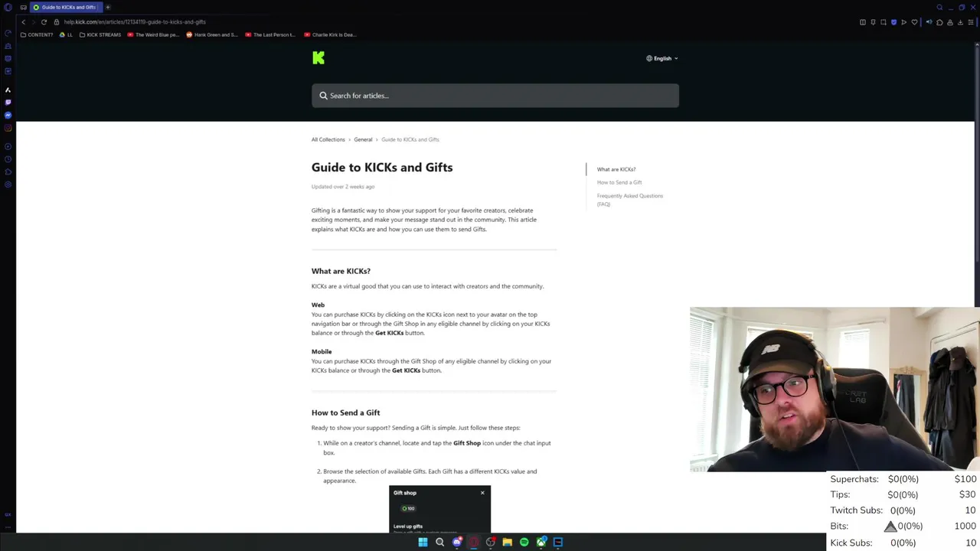This screenshot has width=980, height=551.
Task: Click the heart bookmark icon in toolbar
Action: 914,22
